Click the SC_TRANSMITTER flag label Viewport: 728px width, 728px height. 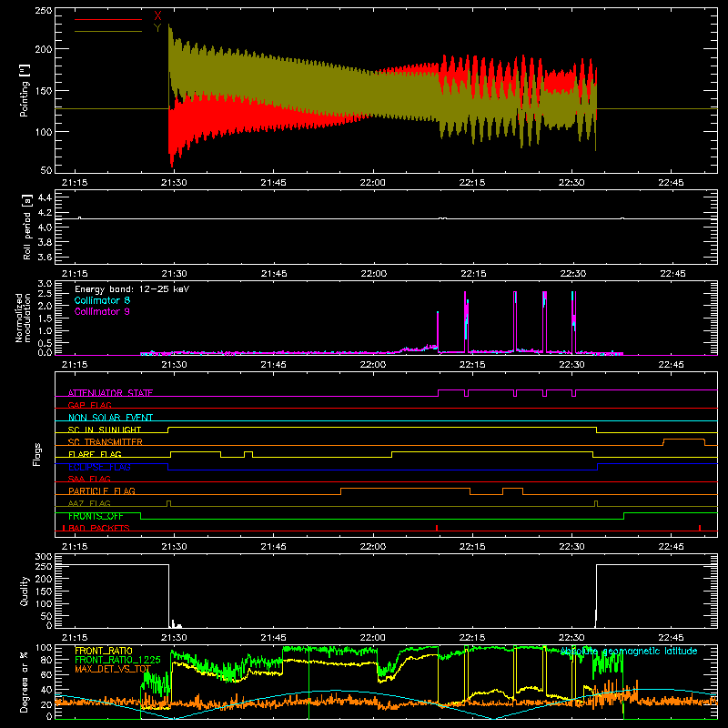point(106,441)
